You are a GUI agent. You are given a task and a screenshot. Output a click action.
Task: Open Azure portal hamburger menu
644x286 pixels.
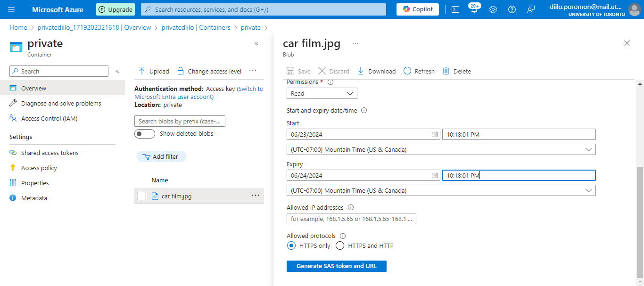[12, 9]
